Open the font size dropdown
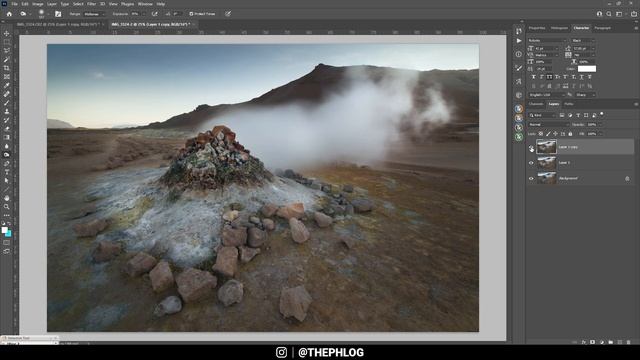Image resolution: width=640 pixels, height=360 pixels. (x=547, y=48)
